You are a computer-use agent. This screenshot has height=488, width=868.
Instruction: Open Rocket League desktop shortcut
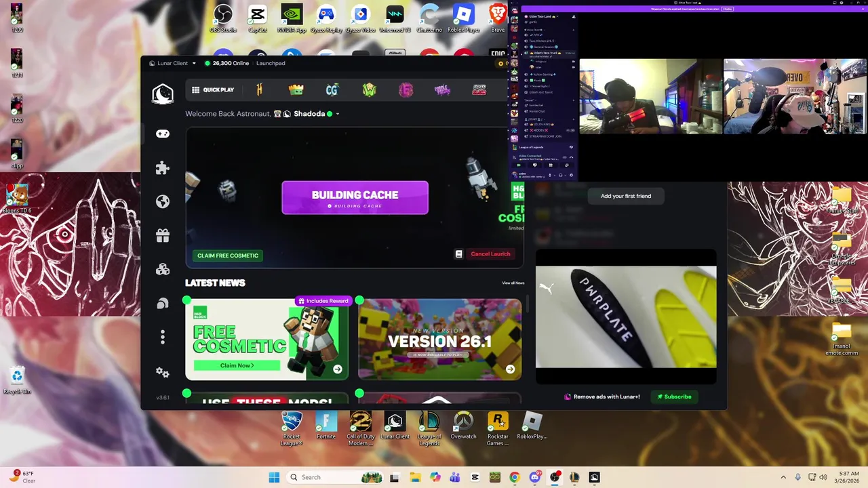click(292, 429)
